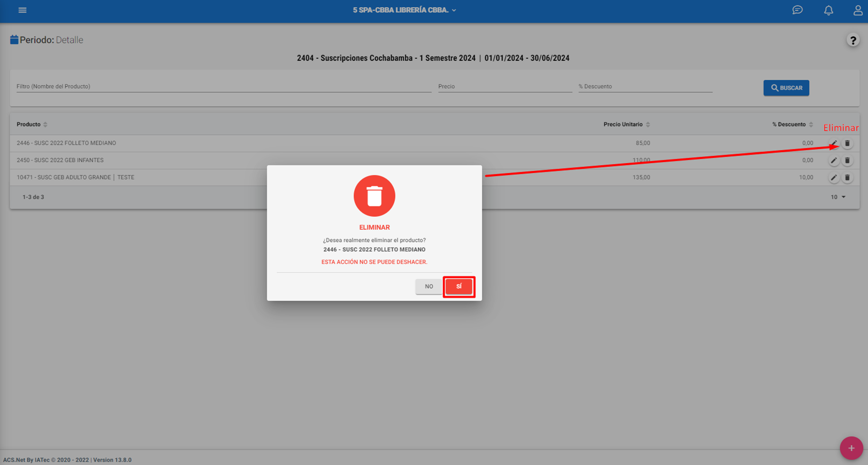
Task: Click the Producto column header
Action: pos(28,125)
